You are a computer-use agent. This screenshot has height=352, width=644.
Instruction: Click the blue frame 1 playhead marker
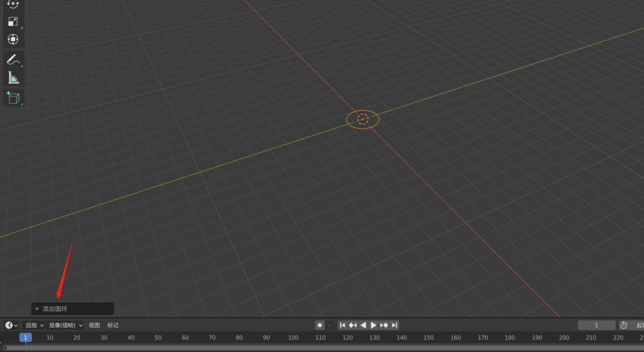(x=26, y=338)
